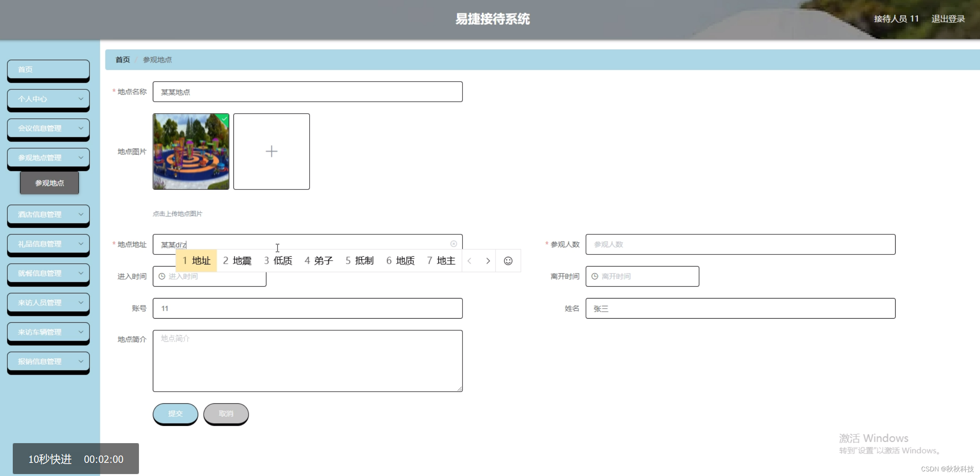Click the left arrow in the candidate bar

pos(469,261)
